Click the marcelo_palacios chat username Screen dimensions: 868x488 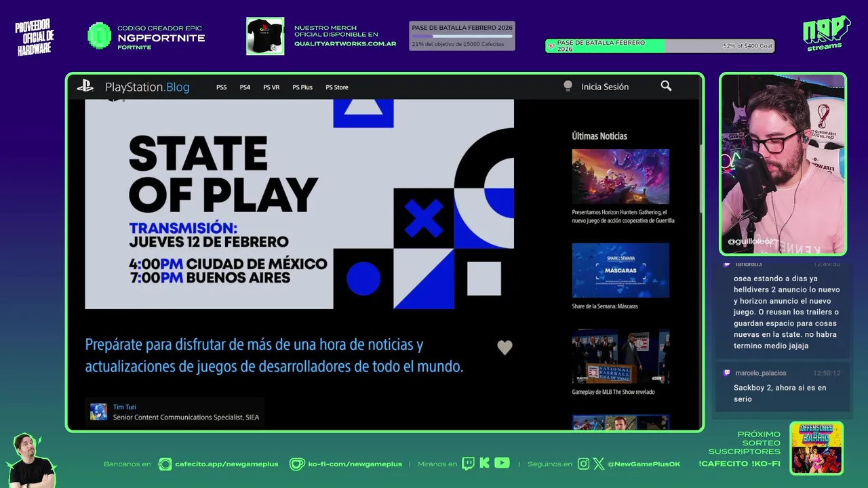pos(761,373)
